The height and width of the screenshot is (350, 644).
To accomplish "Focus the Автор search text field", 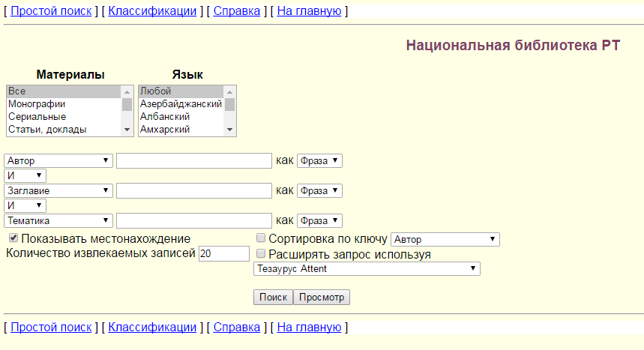I will 194,160.
